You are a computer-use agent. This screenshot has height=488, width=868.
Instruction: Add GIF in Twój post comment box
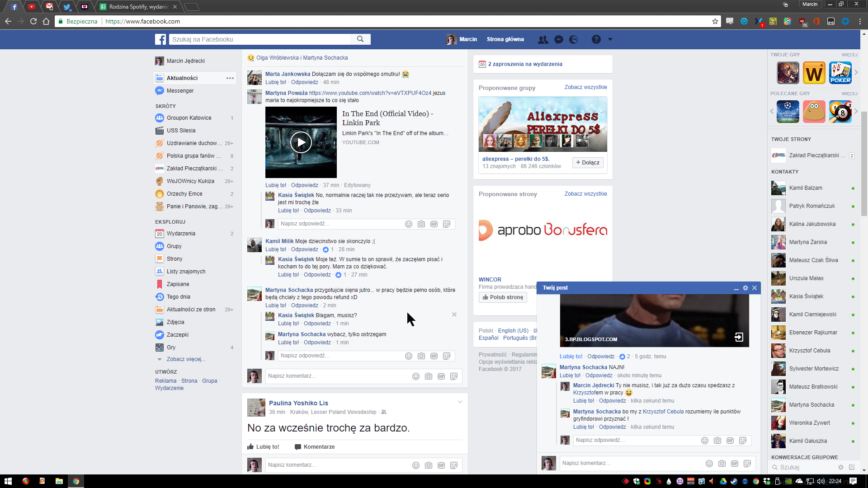(x=735, y=463)
